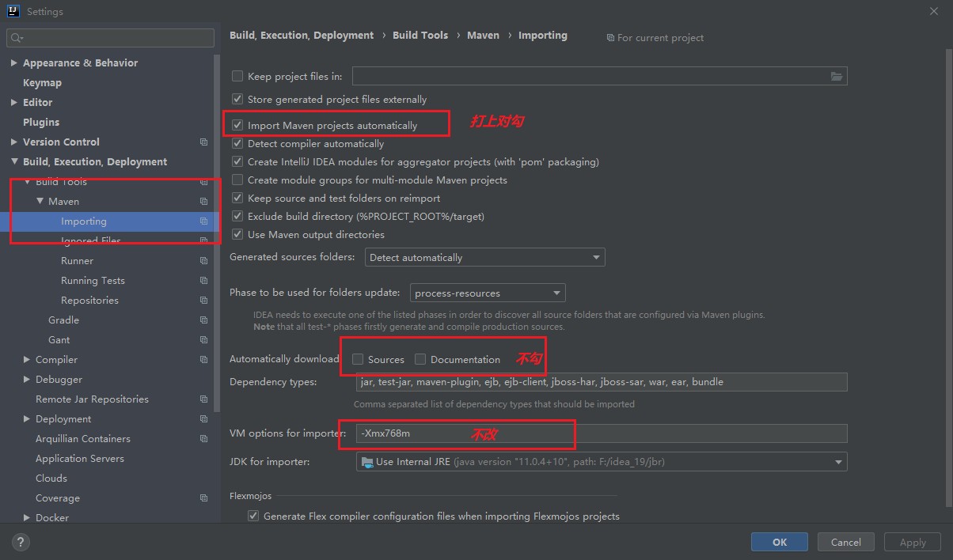Image resolution: width=953 pixels, height=560 pixels.
Task: Expand the Editor section
Action: 14,103
